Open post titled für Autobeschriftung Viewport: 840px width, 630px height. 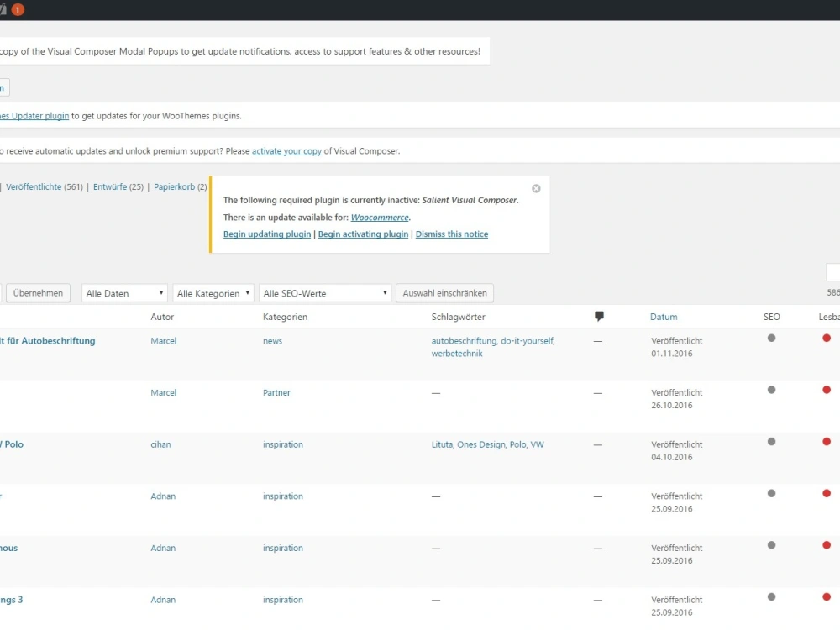click(x=48, y=341)
